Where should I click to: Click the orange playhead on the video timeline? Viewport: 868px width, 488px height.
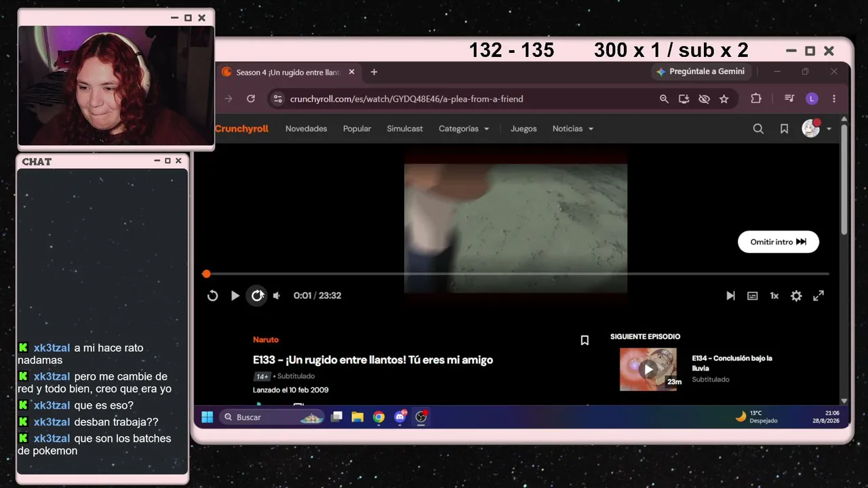coord(206,274)
